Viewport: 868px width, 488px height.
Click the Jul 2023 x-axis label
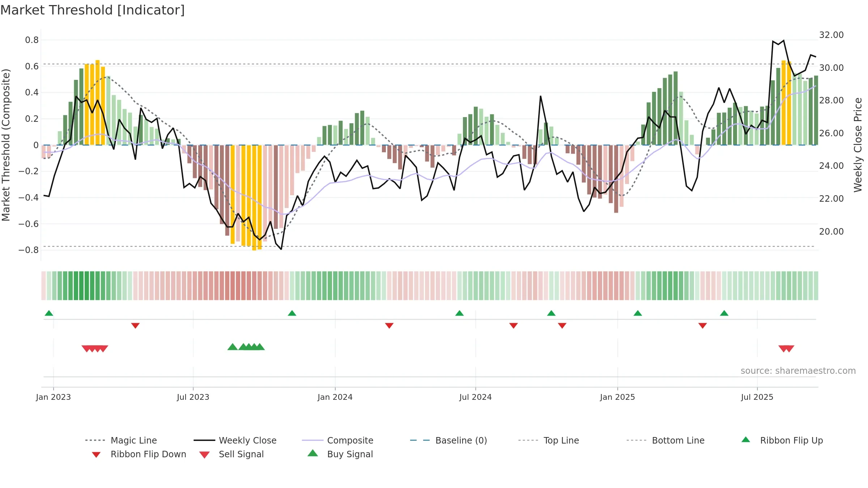point(193,397)
